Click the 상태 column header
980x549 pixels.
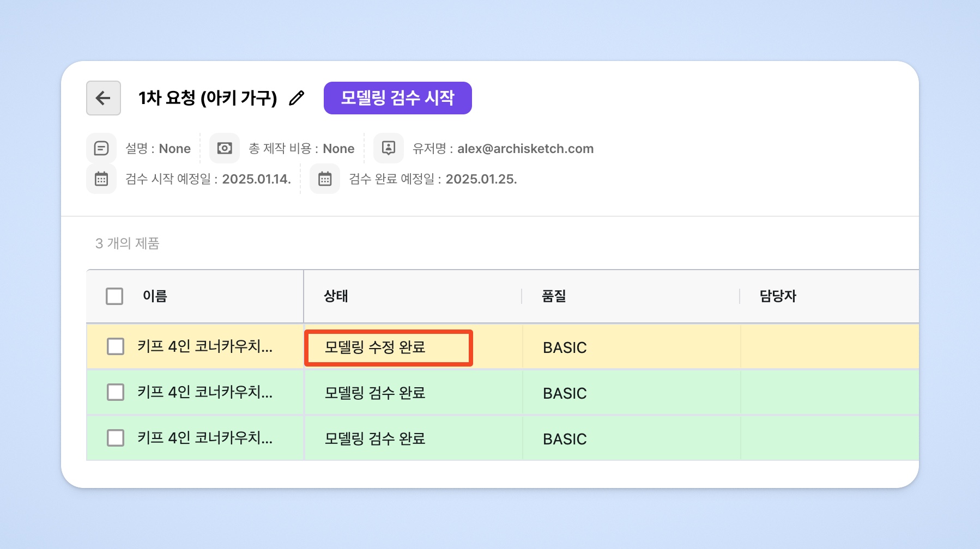click(336, 296)
